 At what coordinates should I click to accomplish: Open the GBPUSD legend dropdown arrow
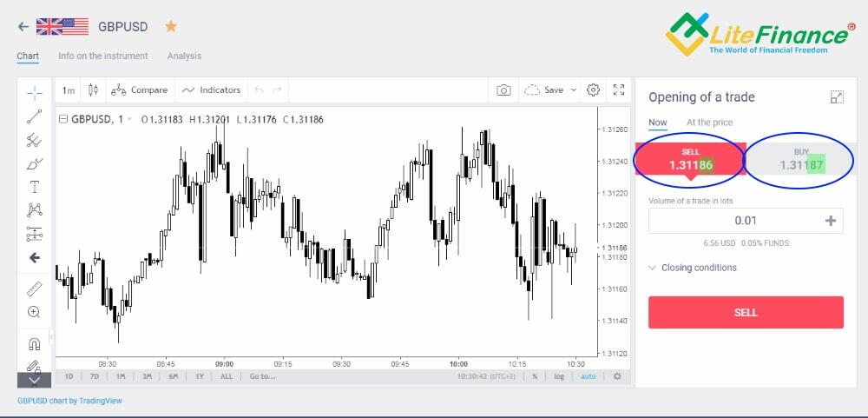pos(129,119)
